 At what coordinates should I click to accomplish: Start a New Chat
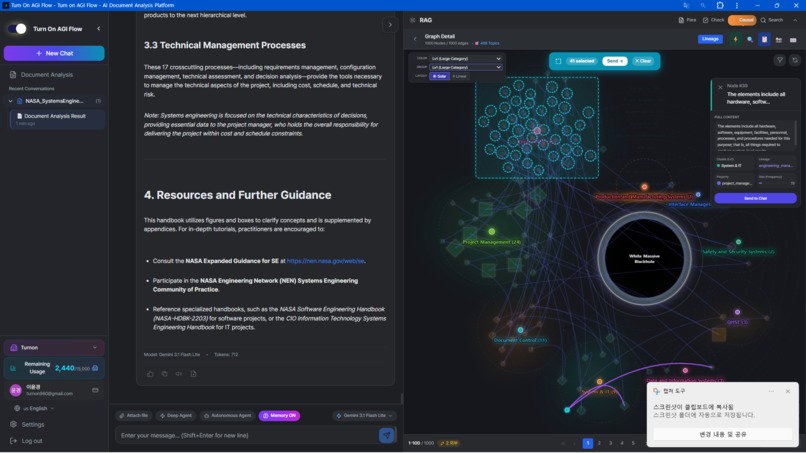coord(54,53)
